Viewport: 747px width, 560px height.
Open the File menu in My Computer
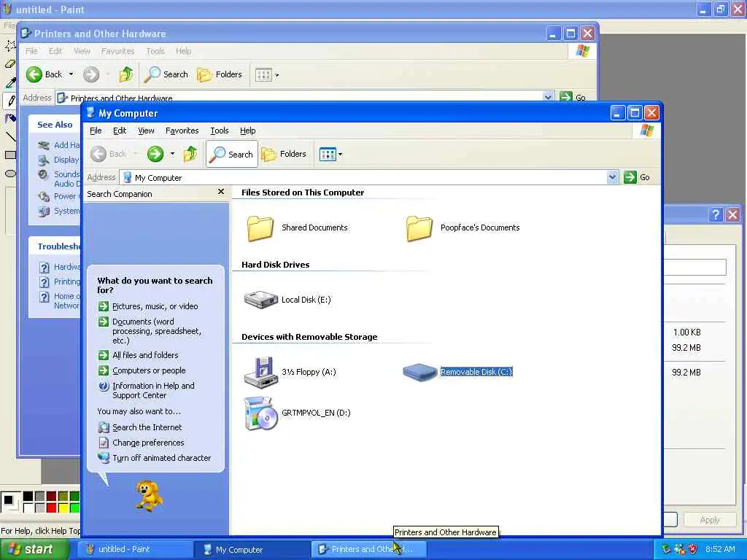pyautogui.click(x=96, y=131)
